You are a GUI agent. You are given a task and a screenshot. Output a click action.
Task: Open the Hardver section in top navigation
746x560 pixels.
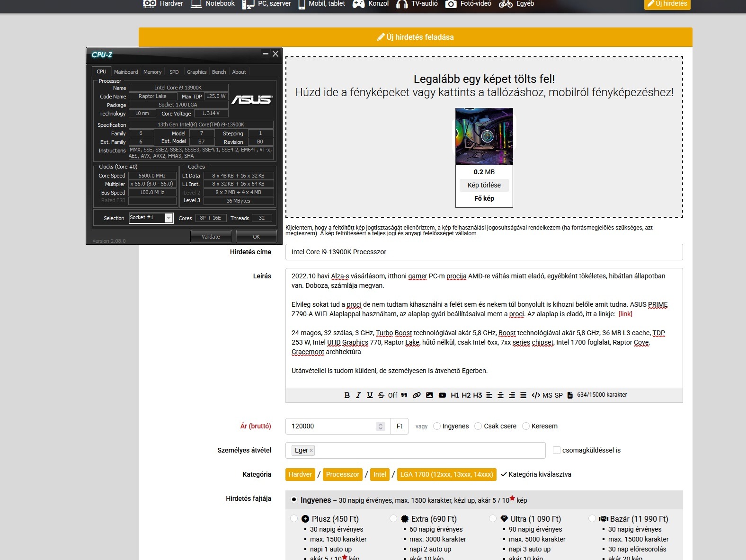[163, 4]
